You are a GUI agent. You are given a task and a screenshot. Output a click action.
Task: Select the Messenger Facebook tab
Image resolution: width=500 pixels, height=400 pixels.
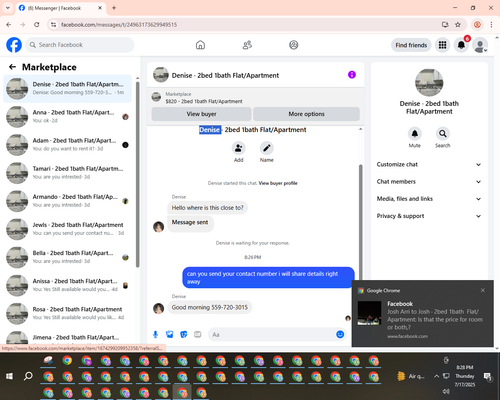(x=60, y=8)
